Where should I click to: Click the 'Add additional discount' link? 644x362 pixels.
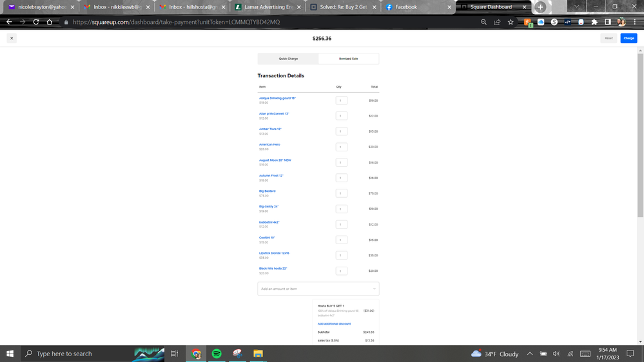(334, 324)
